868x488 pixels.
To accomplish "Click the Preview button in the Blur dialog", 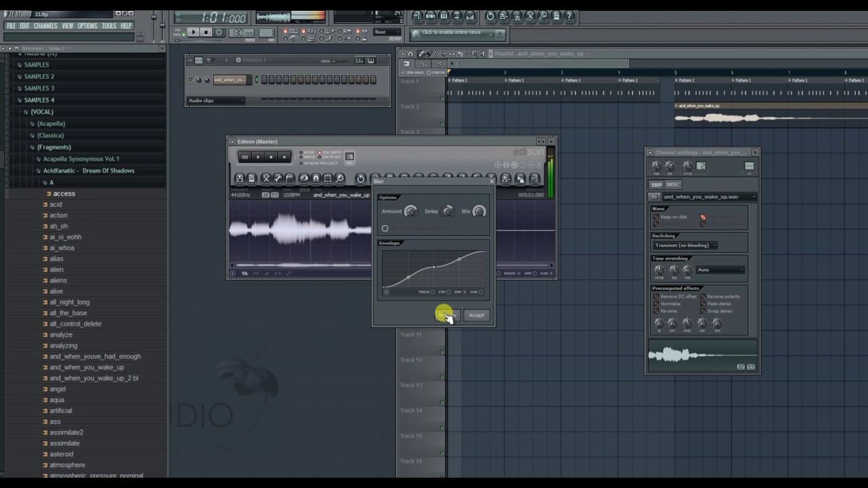I will tap(448, 315).
